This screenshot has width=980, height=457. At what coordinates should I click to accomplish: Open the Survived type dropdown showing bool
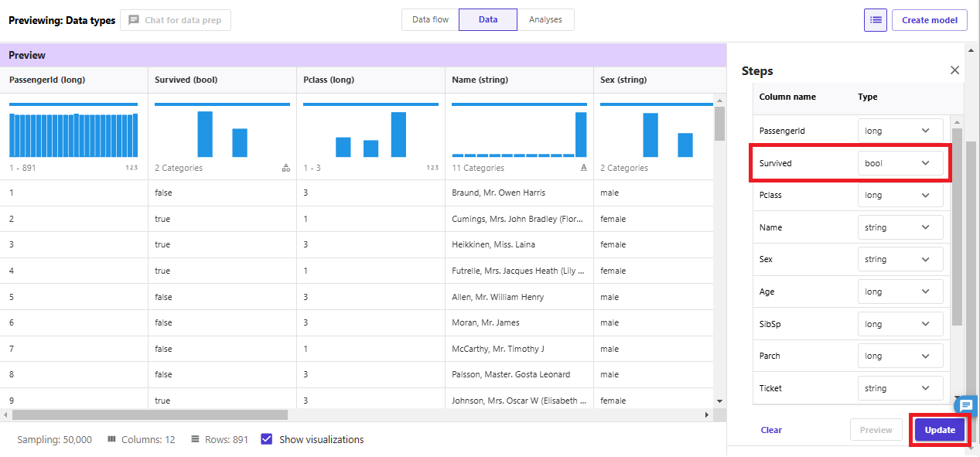tap(900, 163)
